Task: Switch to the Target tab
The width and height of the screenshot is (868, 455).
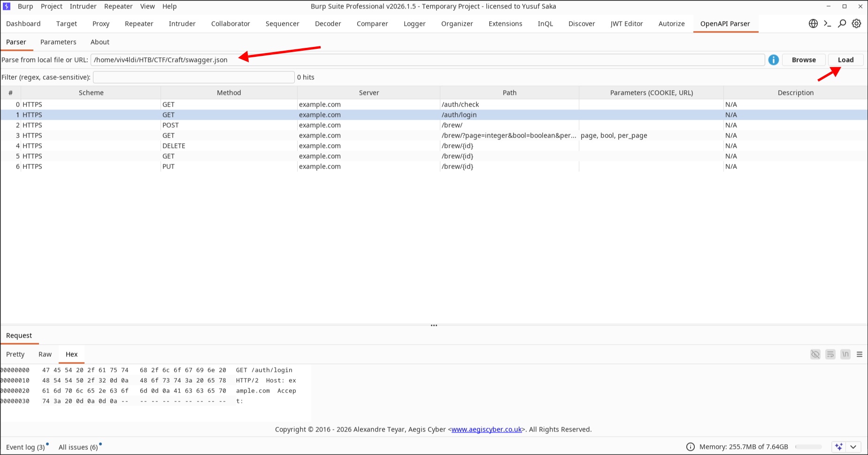Action: coord(67,23)
